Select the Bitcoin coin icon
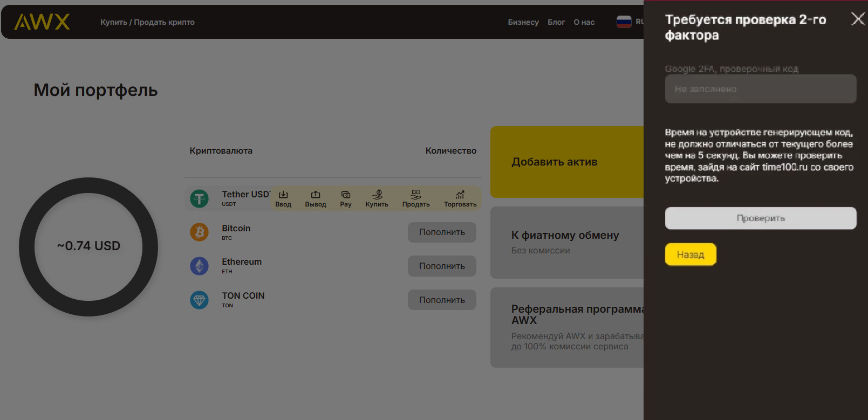The width and height of the screenshot is (868, 420). [200, 232]
